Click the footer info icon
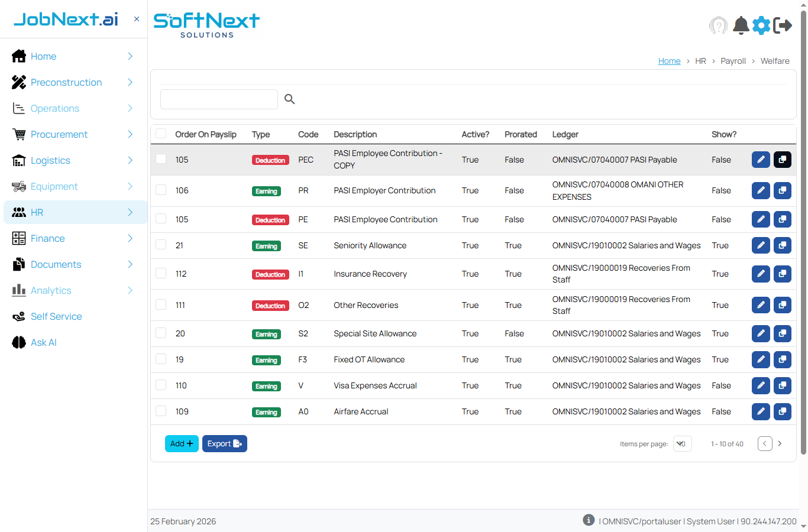This screenshot has height=532, width=808. [589, 520]
